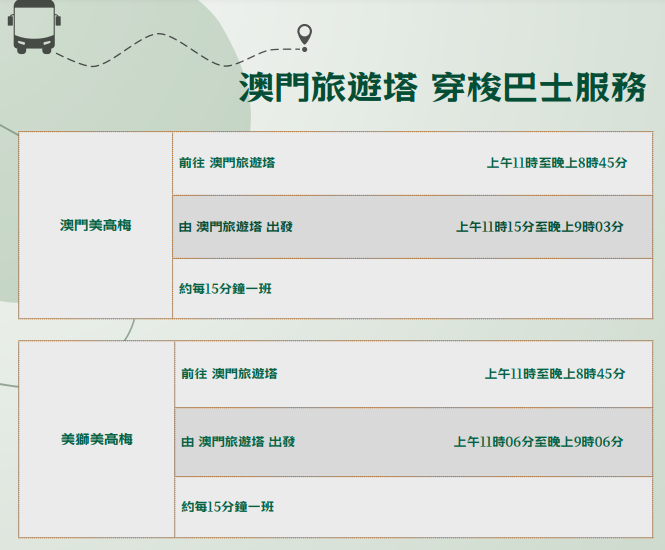Viewport: 665px width, 550px height.
Task: Click the time 上午11時15分至晚上9時03分
Action: (x=540, y=227)
